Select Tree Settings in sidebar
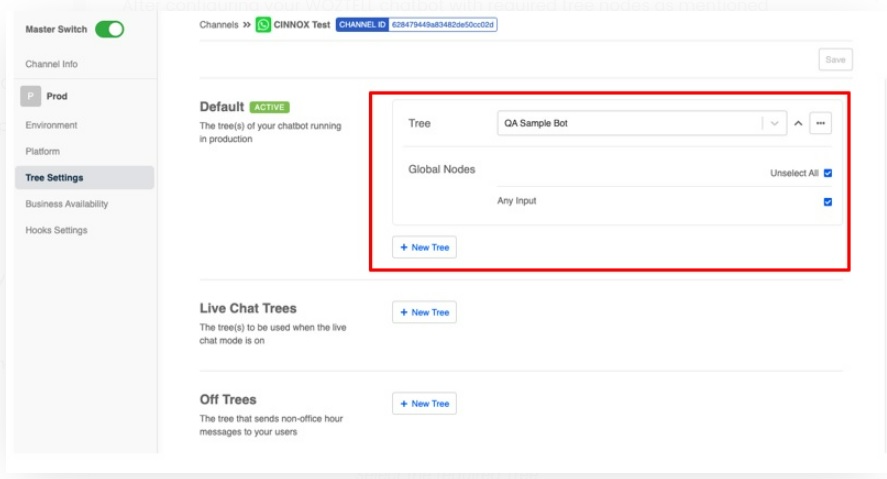Viewport: 887px width, 479px height. pos(54,178)
